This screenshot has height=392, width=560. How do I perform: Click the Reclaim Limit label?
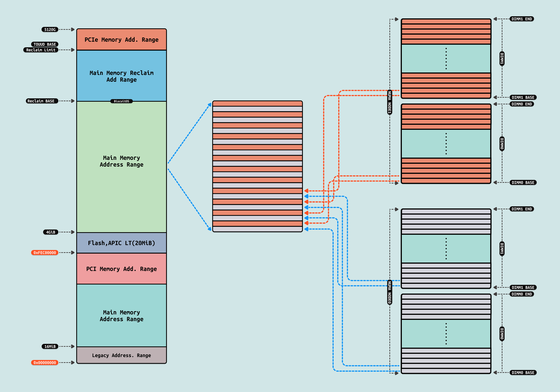[x=41, y=50]
